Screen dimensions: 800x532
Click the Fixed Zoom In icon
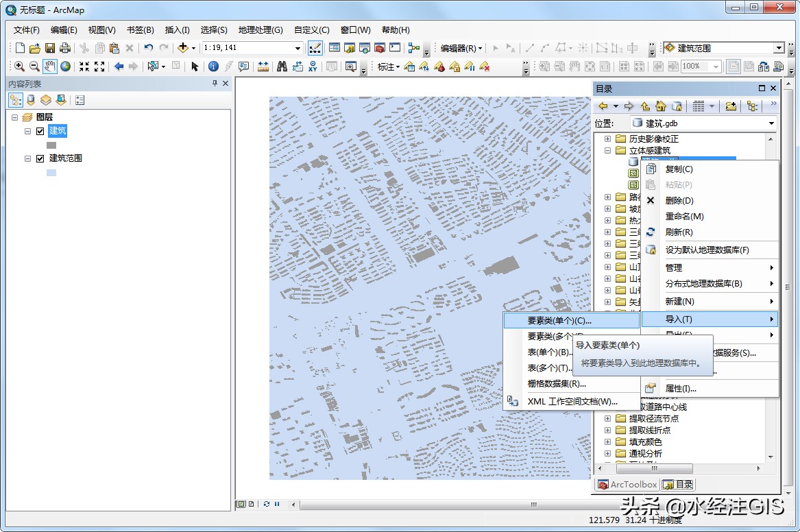pyautogui.click(x=84, y=66)
